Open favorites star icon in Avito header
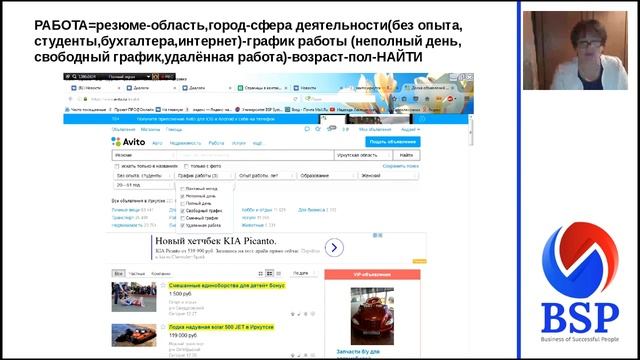 point(318,129)
